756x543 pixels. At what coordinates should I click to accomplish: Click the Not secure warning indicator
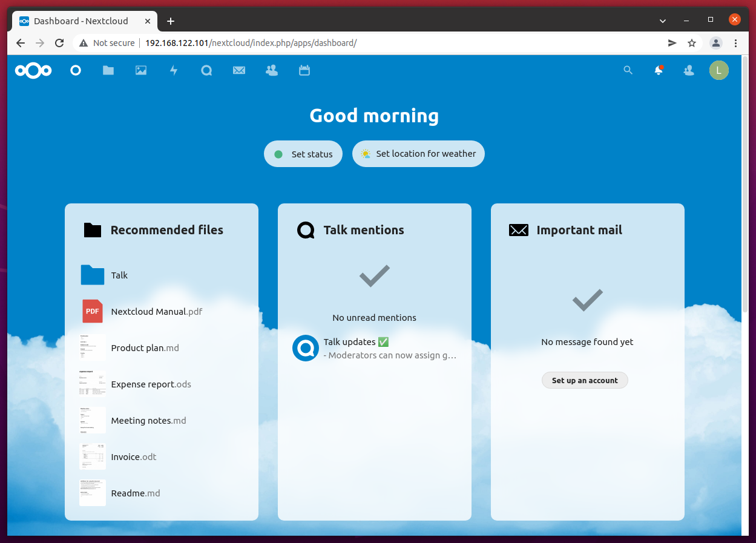pos(107,43)
